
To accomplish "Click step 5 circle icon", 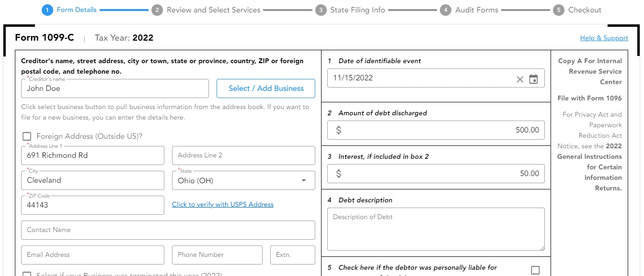I will point(558,10).
